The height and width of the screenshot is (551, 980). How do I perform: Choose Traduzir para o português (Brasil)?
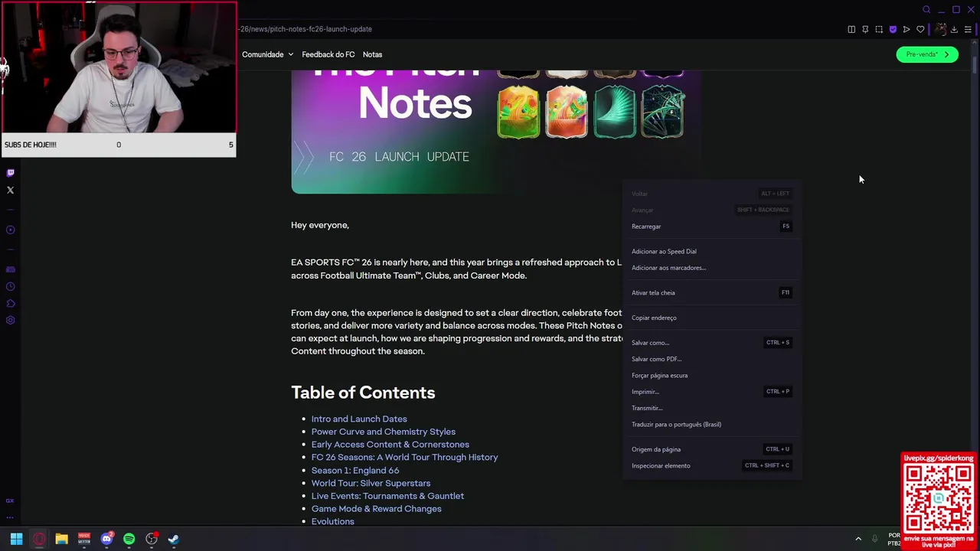(712, 424)
